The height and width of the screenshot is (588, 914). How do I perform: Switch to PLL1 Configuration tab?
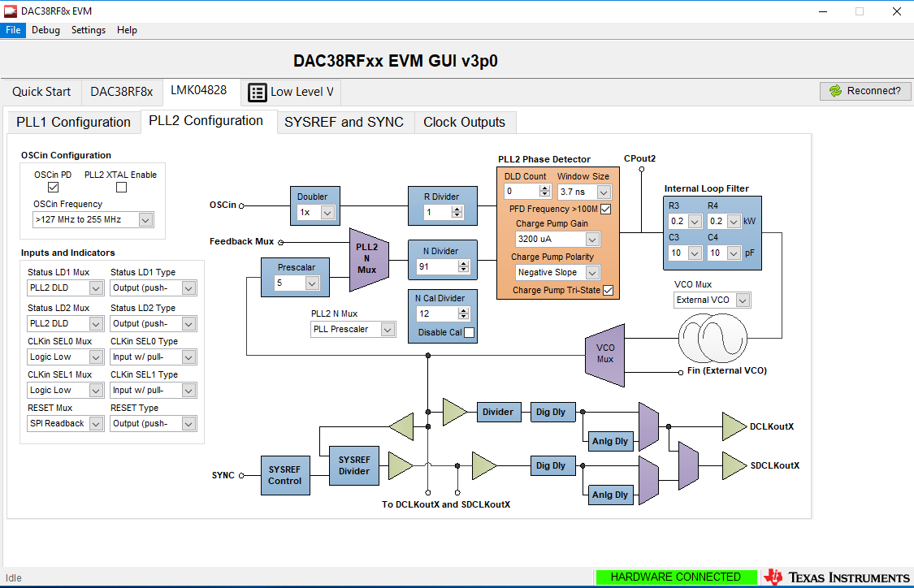point(73,123)
